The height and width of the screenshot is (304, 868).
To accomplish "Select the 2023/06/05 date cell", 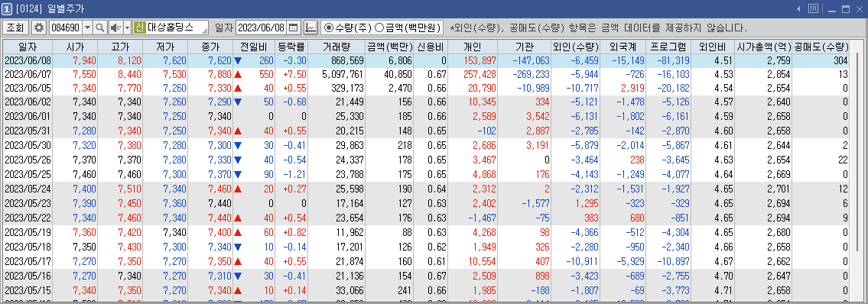I will [x=27, y=88].
